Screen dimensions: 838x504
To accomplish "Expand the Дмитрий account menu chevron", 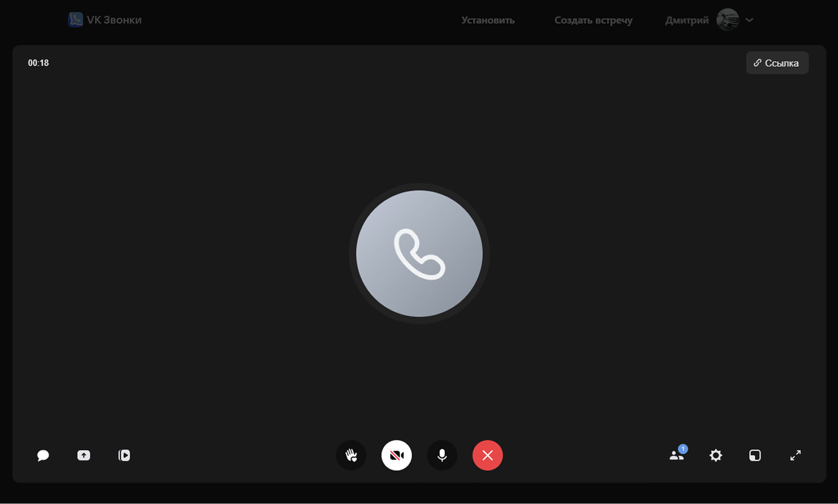I will [x=749, y=20].
